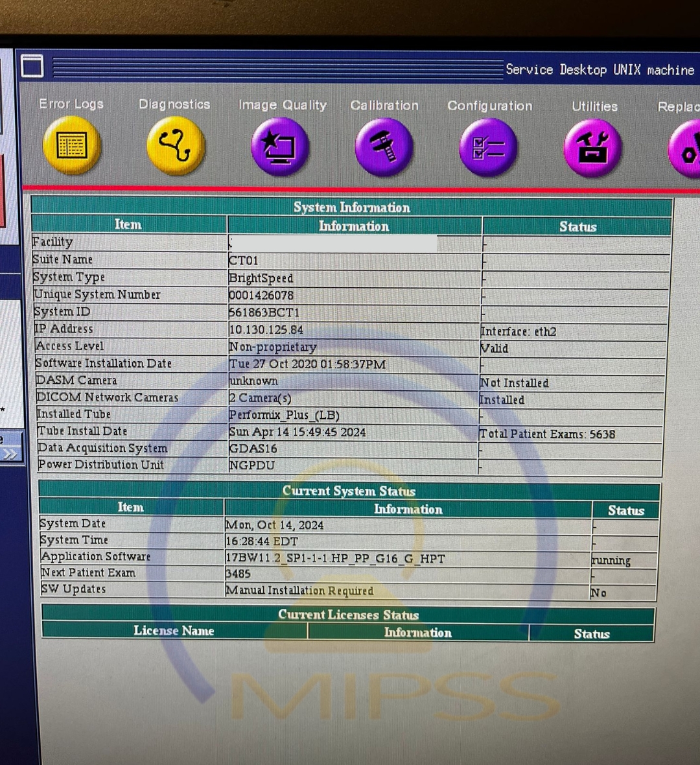700x765 pixels.
Task: Click the 2 Camera(s) value
Action: coord(260,398)
